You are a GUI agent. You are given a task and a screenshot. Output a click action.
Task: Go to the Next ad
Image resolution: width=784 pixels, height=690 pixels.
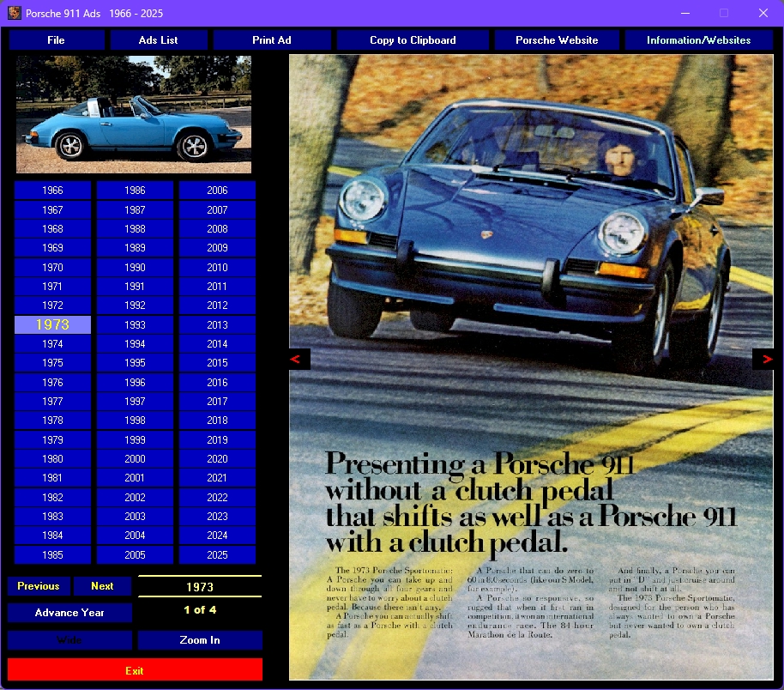coord(102,586)
